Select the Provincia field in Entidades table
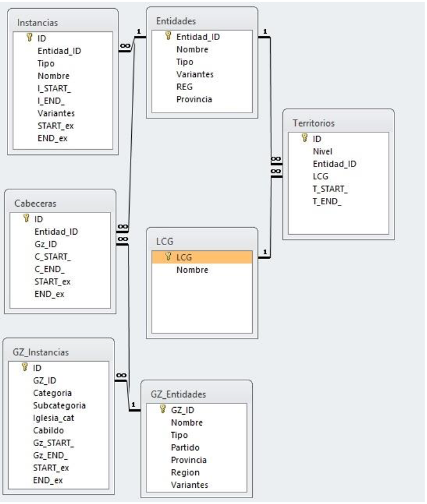427x504 pixels. [194, 99]
